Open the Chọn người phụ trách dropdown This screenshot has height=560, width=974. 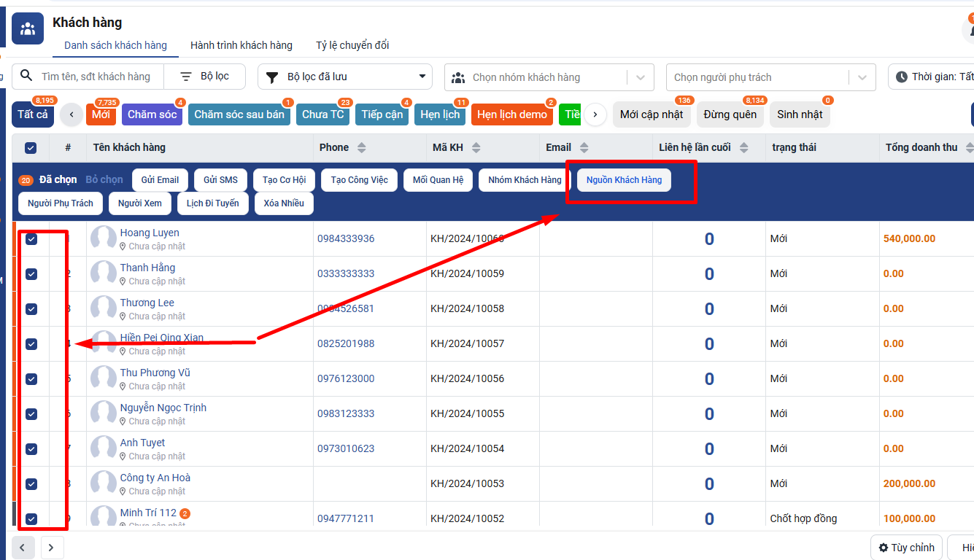[x=862, y=77]
